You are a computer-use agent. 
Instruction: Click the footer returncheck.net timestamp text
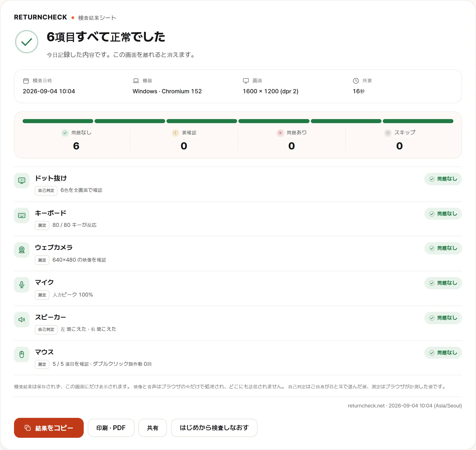tap(405, 406)
